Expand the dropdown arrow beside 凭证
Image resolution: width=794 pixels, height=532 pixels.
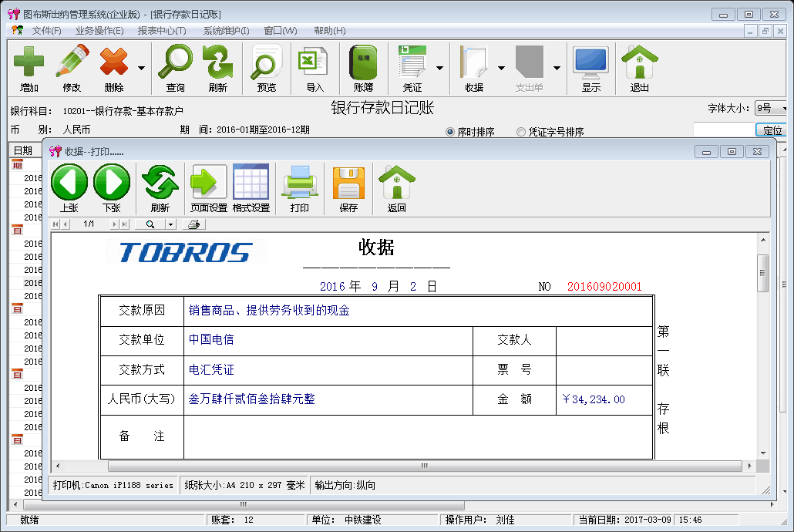click(x=439, y=68)
